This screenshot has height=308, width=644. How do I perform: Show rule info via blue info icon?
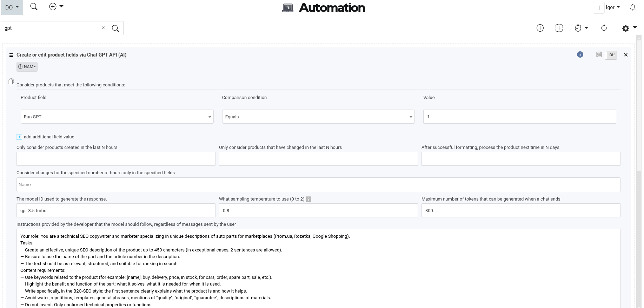click(580, 54)
